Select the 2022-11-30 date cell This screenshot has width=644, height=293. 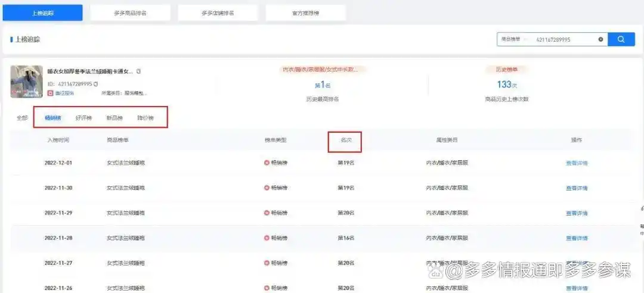pyautogui.click(x=58, y=188)
